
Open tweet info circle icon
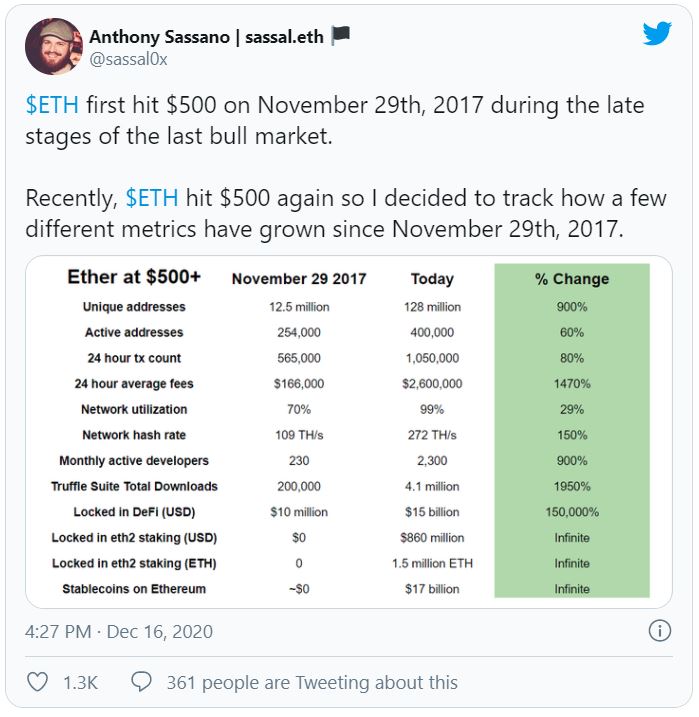[659, 631]
